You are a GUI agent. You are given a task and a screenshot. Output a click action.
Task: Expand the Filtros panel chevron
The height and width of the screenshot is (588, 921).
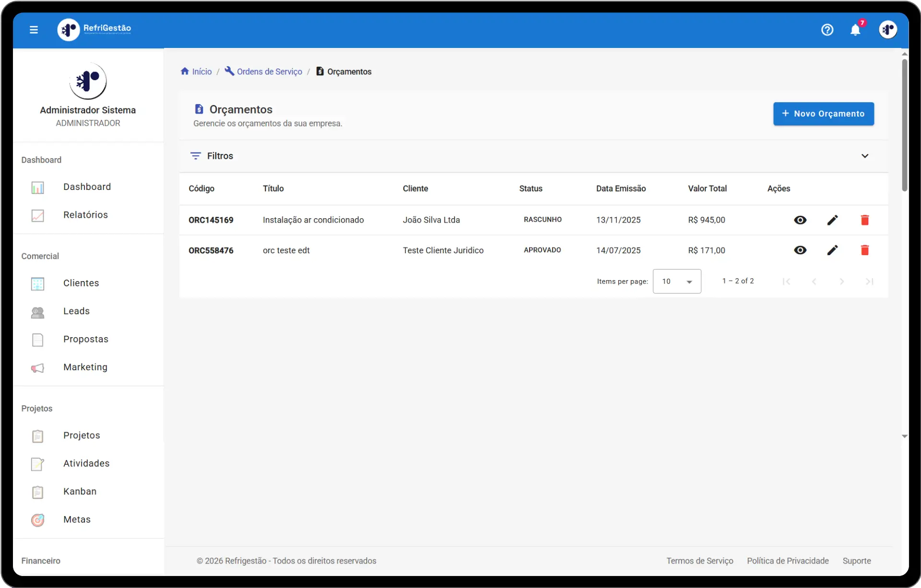864,156
